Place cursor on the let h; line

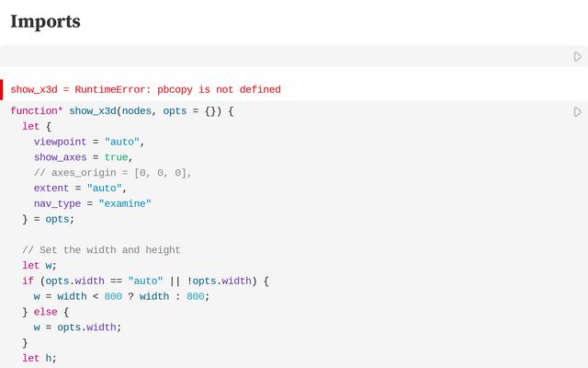(40, 358)
